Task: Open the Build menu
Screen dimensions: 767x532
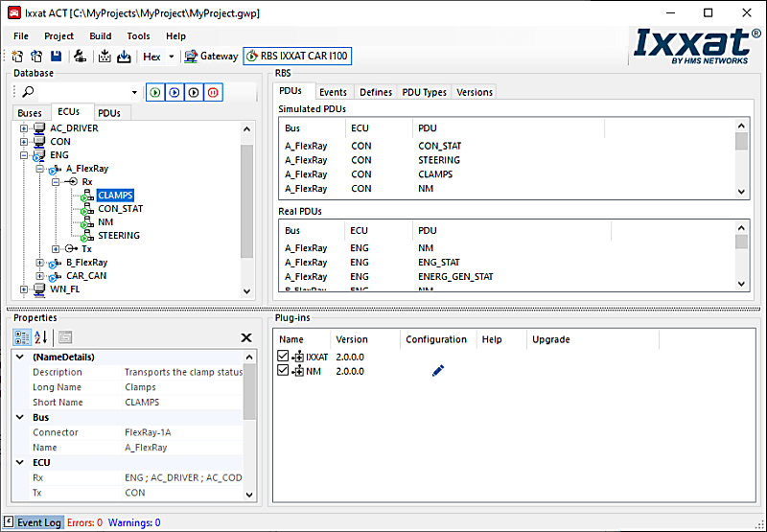Action: 100,36
